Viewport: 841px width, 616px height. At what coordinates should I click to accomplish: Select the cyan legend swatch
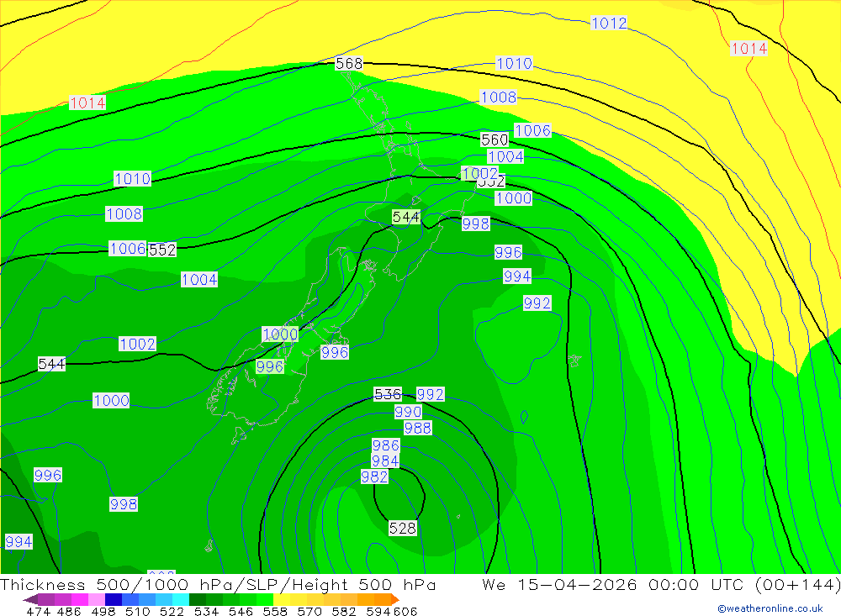point(180,599)
